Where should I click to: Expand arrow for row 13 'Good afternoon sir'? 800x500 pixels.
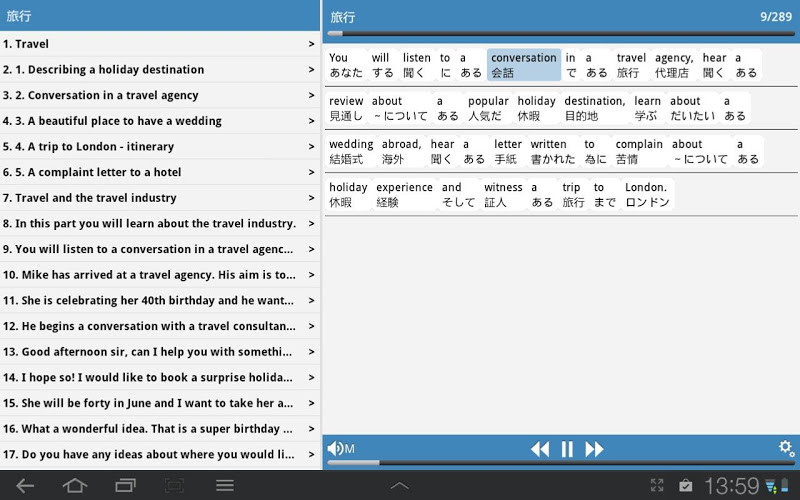click(311, 352)
